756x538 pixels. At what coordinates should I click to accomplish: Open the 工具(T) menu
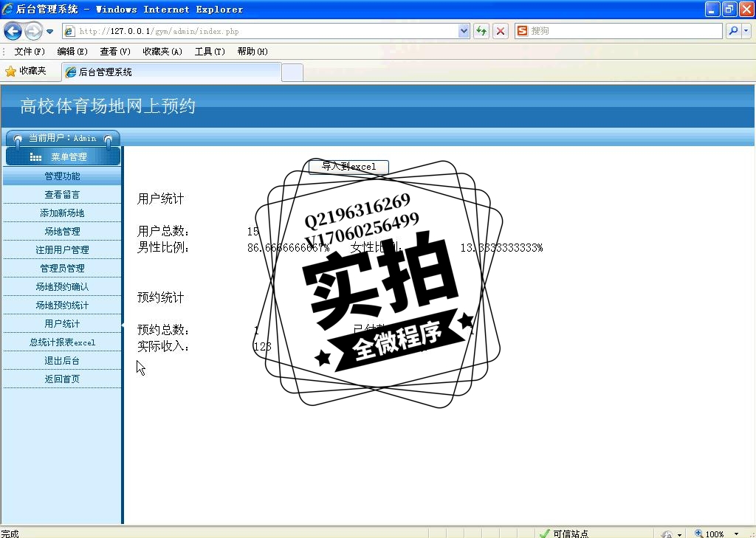tap(210, 52)
